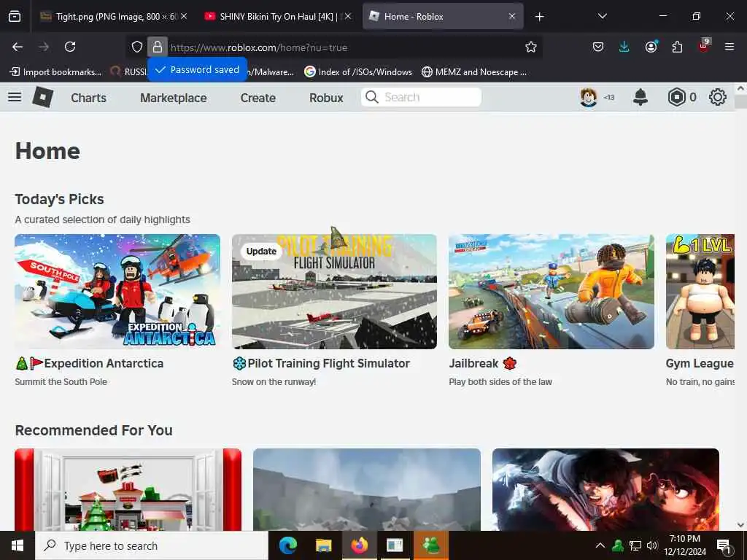
Task: Open File Explorer from the taskbar
Action: (323, 545)
